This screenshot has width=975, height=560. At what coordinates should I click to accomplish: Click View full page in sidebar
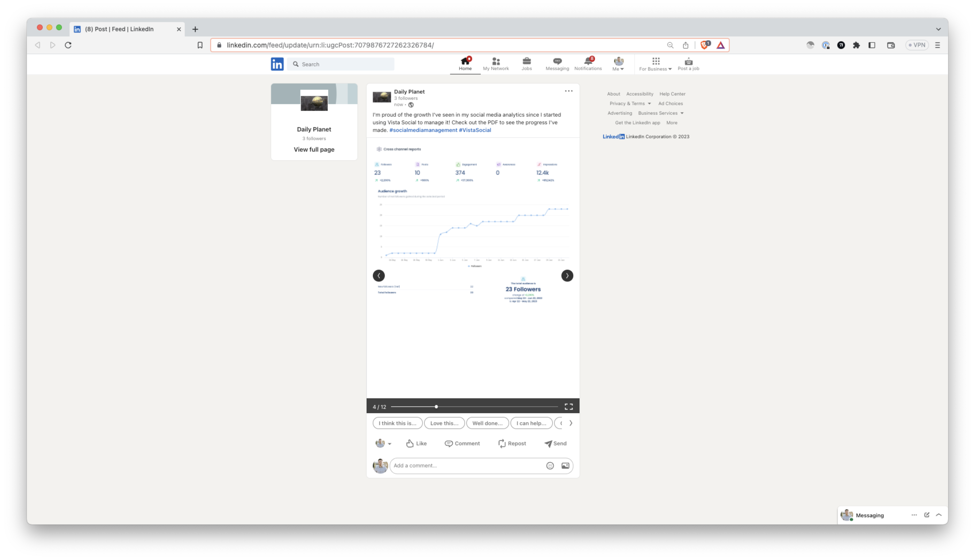(314, 149)
